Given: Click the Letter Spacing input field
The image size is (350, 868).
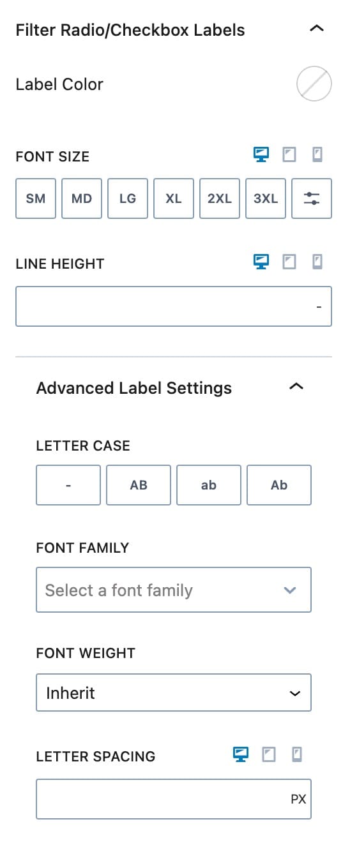Looking at the screenshot, I should [x=174, y=799].
